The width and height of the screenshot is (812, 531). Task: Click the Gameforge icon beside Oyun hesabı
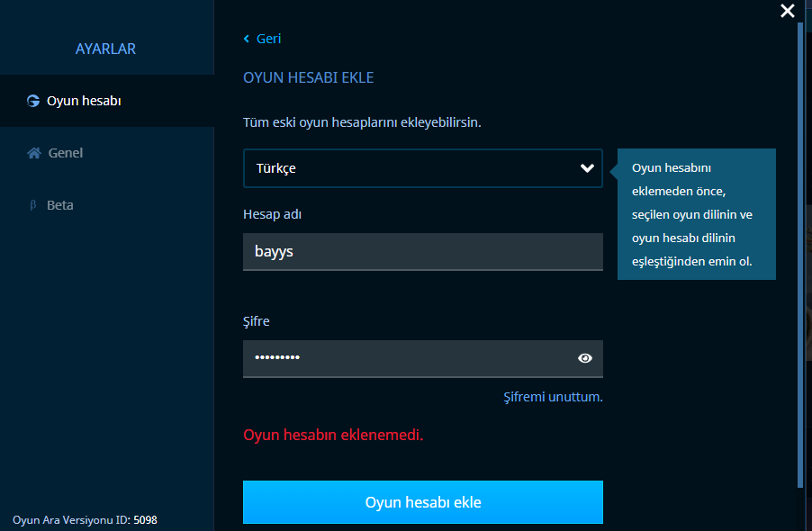pos(33,101)
